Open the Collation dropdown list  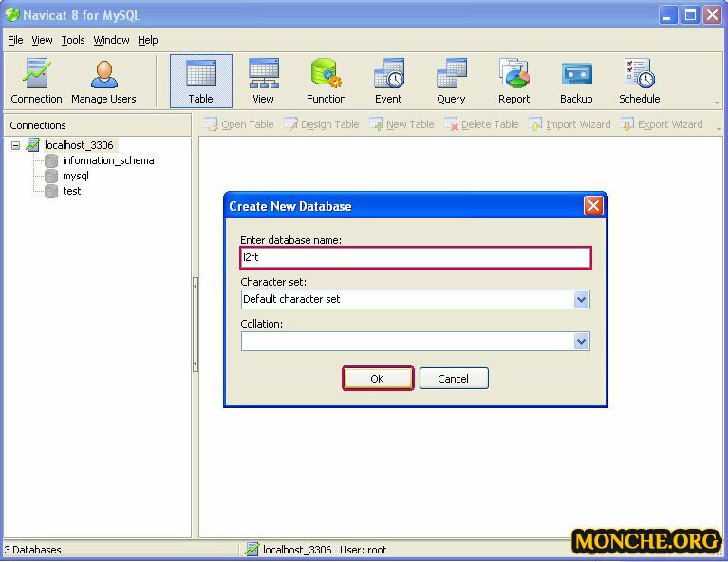[581, 342]
